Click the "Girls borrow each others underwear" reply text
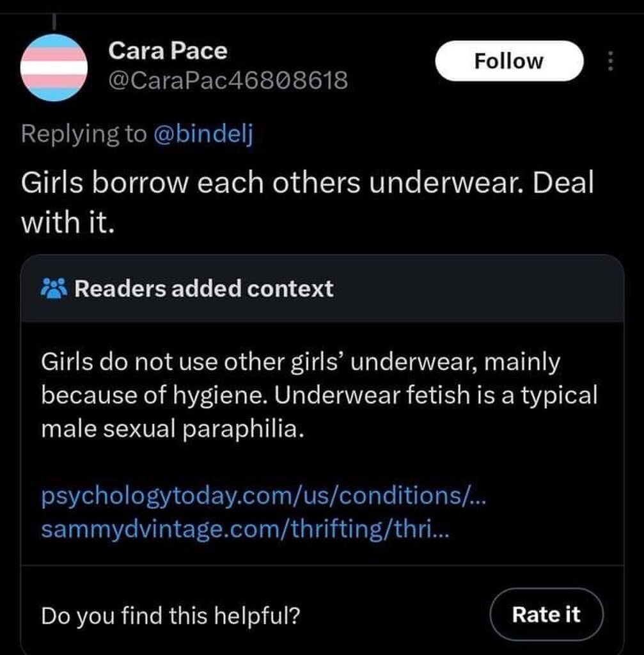The width and height of the screenshot is (644, 655). [x=307, y=184]
